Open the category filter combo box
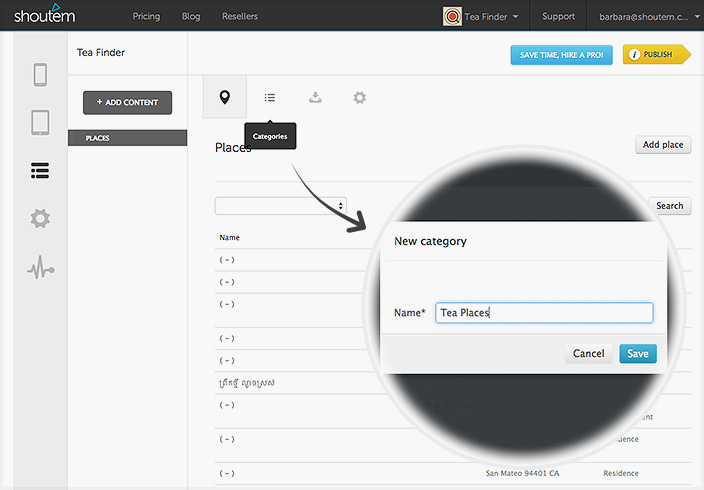Viewport: 704px width, 490px height. pyautogui.click(x=281, y=206)
